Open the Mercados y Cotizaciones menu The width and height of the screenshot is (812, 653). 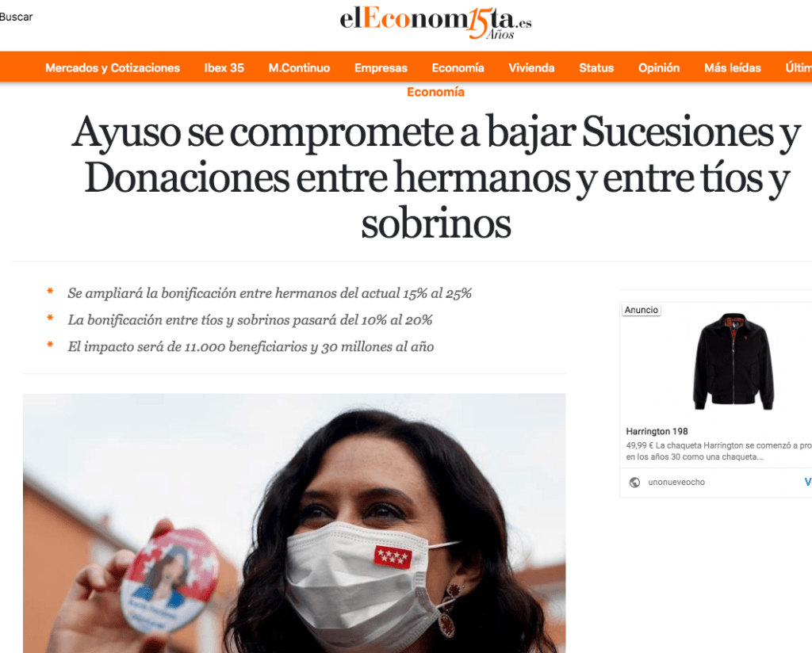pyautogui.click(x=113, y=68)
